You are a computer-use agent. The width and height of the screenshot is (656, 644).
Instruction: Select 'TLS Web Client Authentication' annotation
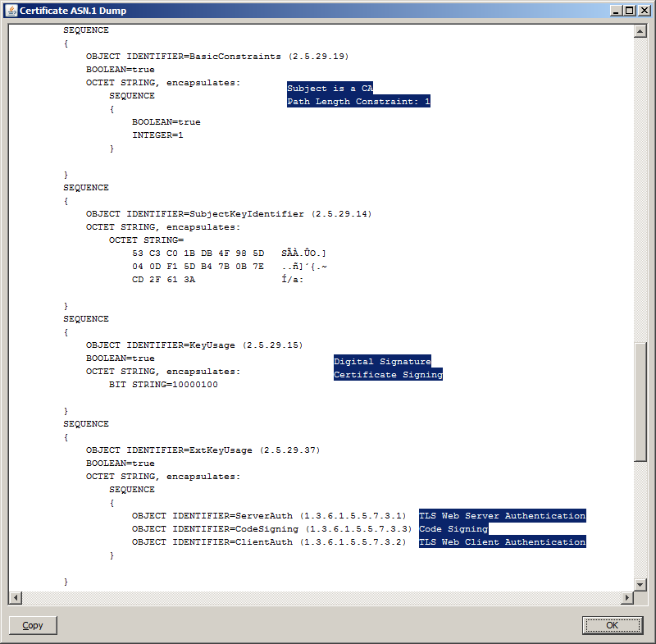502,542
